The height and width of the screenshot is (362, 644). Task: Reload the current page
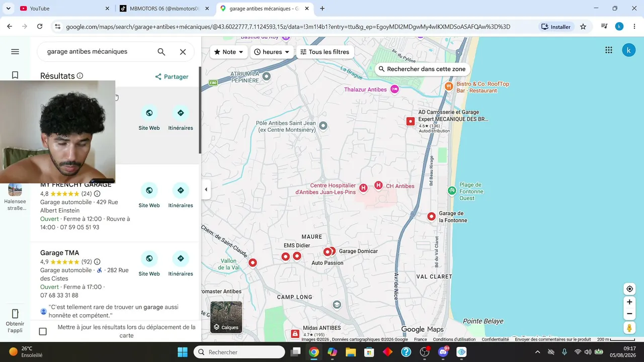(x=40, y=27)
